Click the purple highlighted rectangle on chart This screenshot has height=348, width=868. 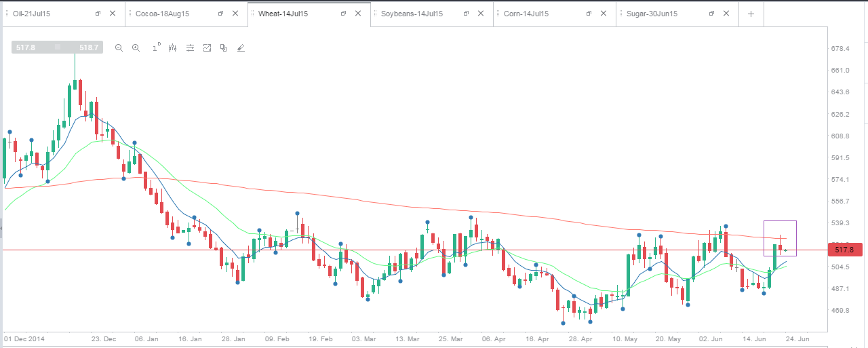click(780, 238)
